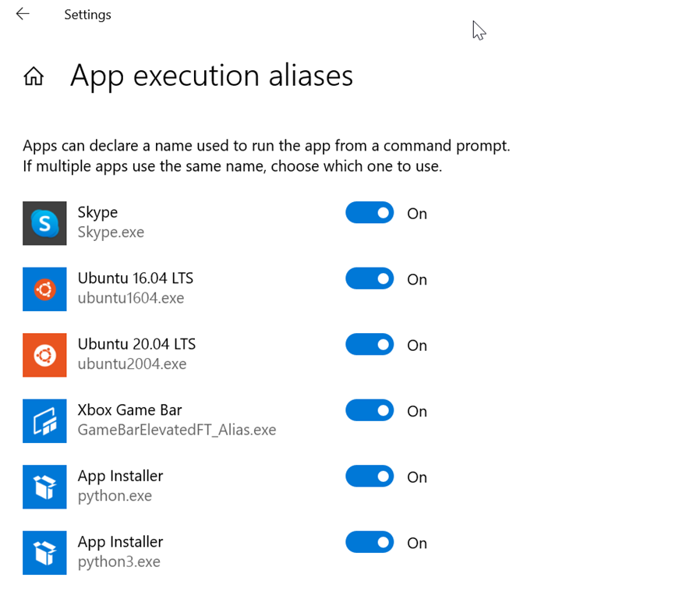Turn off the ubuntu1604.exe alias

(369, 279)
